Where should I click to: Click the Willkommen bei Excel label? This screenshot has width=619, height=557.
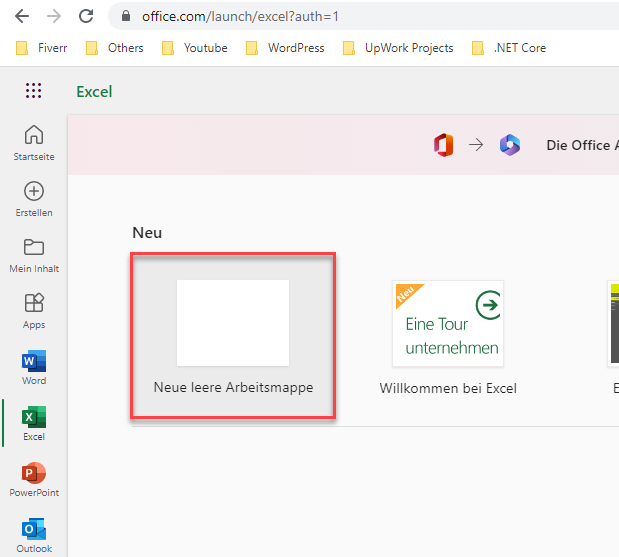[448, 388]
